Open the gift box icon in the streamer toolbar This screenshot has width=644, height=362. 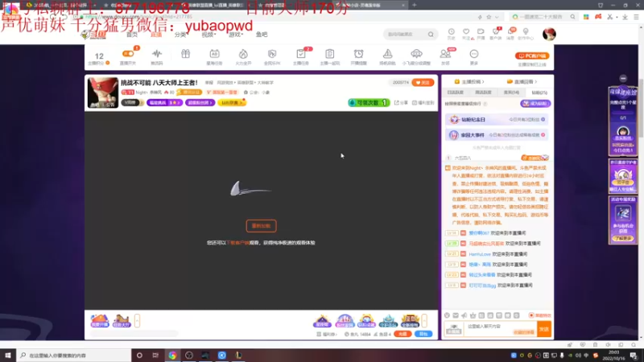pos(186,54)
